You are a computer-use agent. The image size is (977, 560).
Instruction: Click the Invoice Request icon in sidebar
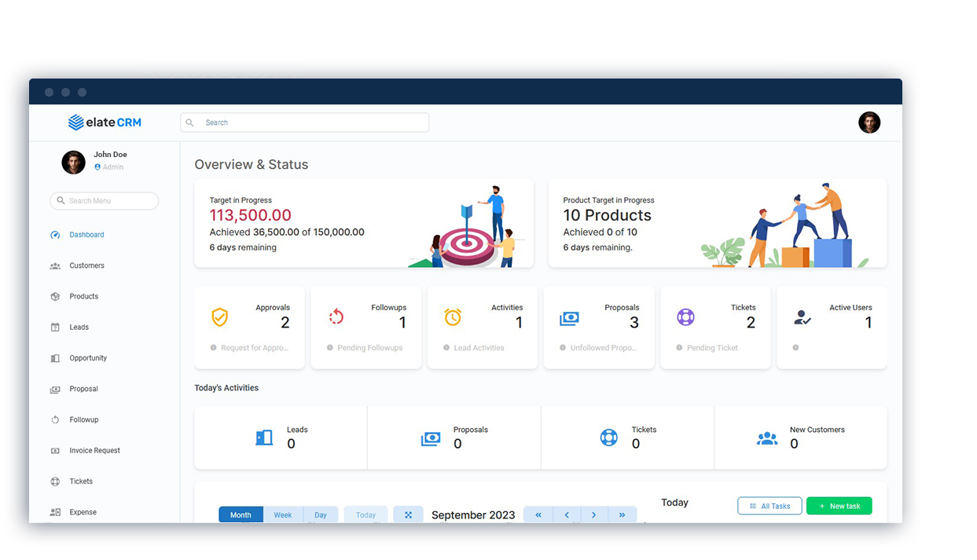(55, 451)
